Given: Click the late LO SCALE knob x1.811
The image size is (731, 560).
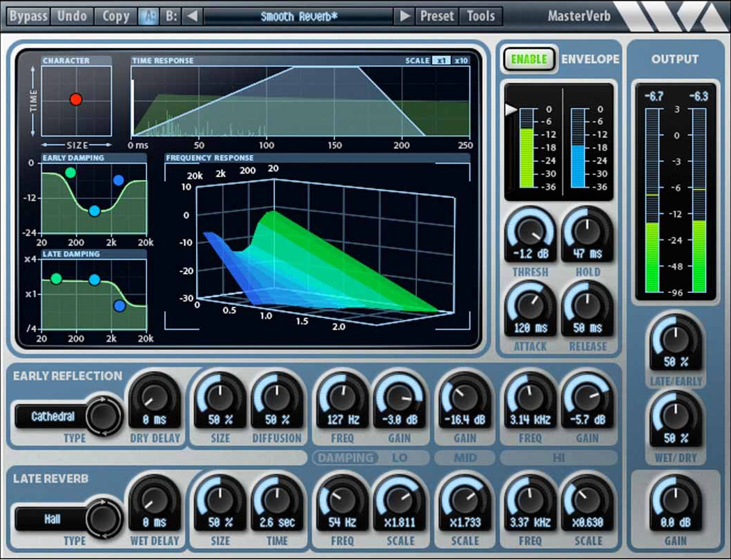Looking at the screenshot, I should click(400, 500).
